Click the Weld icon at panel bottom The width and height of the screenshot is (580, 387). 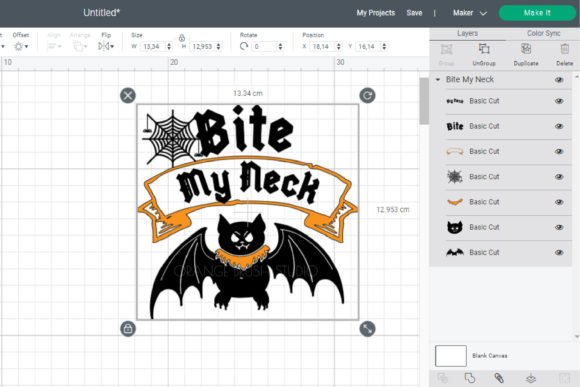[x=470, y=378]
